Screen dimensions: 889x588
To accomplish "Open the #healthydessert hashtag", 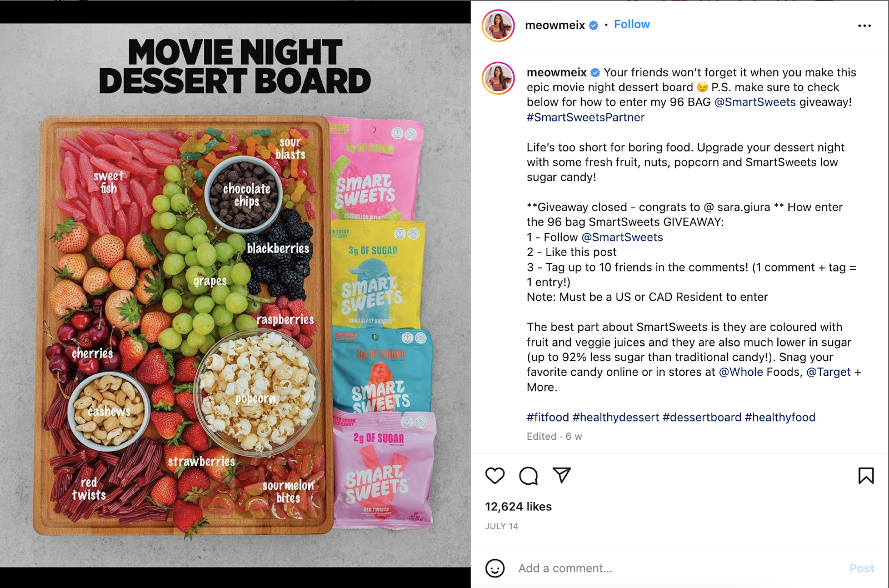I will (616, 417).
